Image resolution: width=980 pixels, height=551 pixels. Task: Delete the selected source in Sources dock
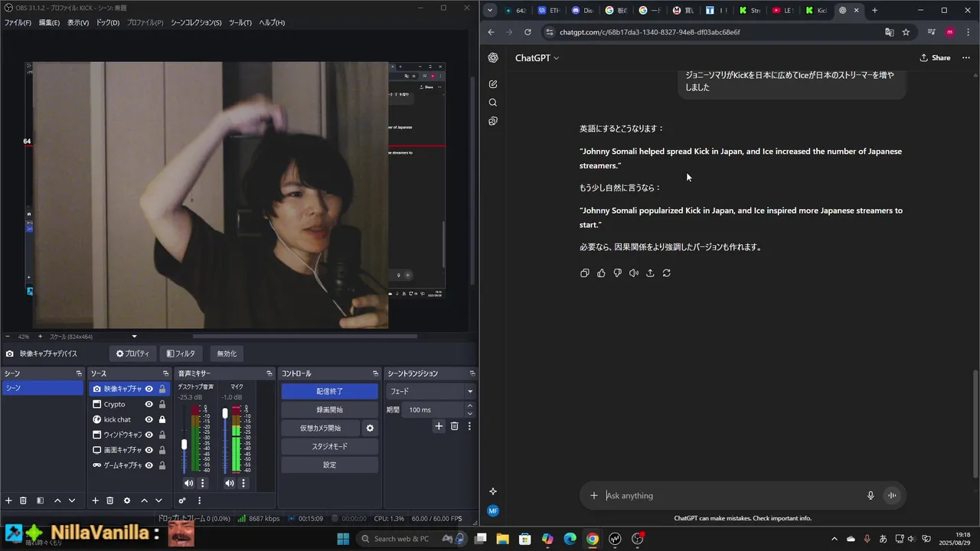pos(109,500)
